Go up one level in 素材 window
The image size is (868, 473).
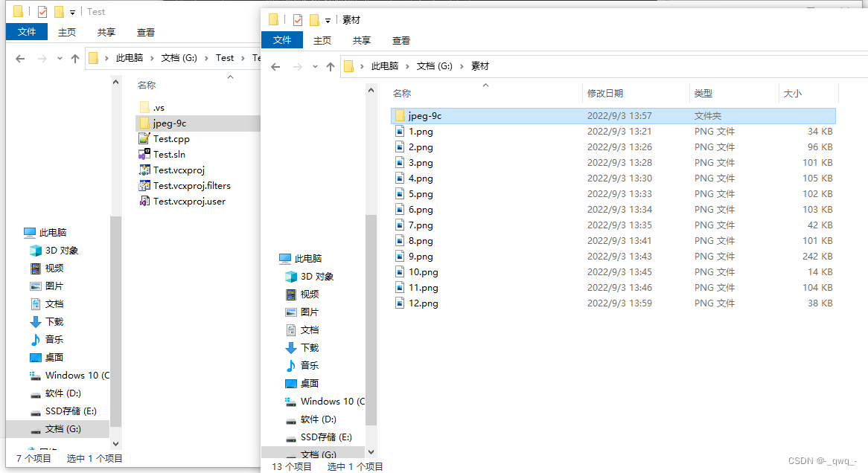(331, 66)
